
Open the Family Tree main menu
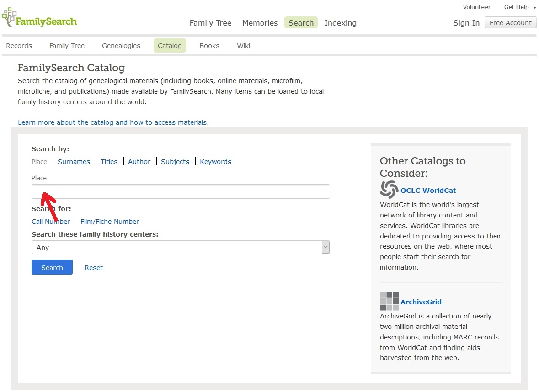click(x=210, y=23)
